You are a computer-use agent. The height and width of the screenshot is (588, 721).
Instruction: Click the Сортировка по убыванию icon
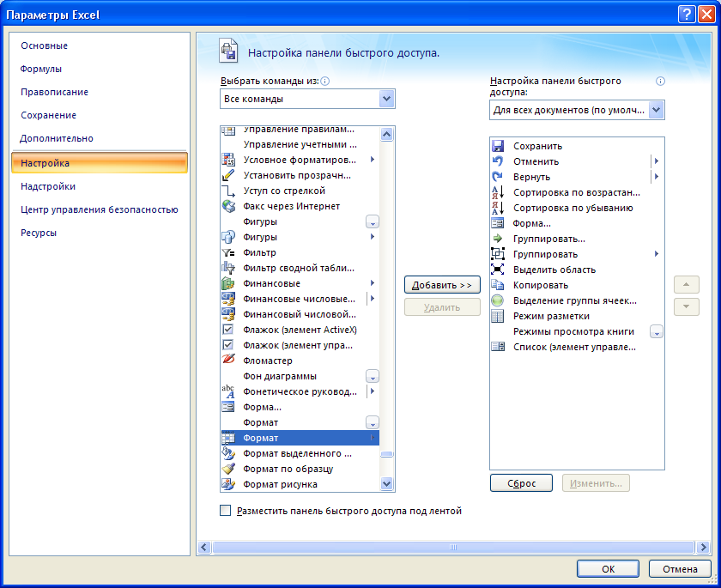[498, 208]
